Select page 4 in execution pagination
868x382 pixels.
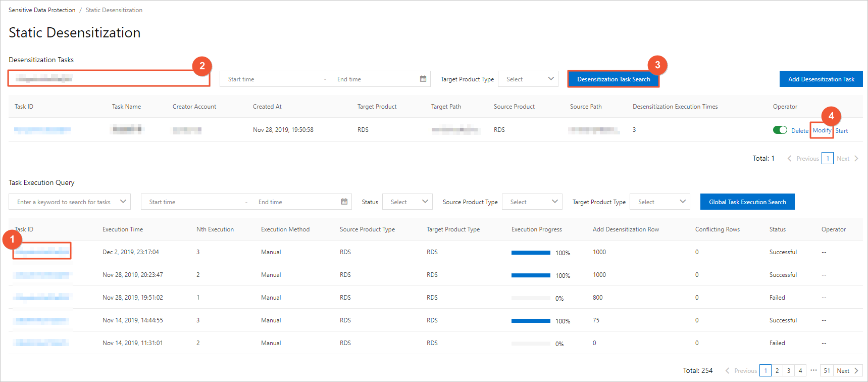coord(800,370)
